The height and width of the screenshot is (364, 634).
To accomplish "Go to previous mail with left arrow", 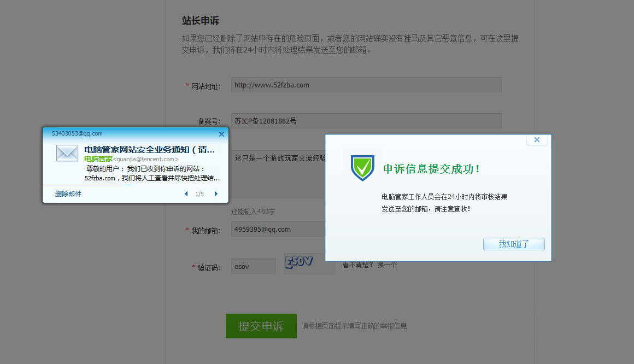I will 186,194.
